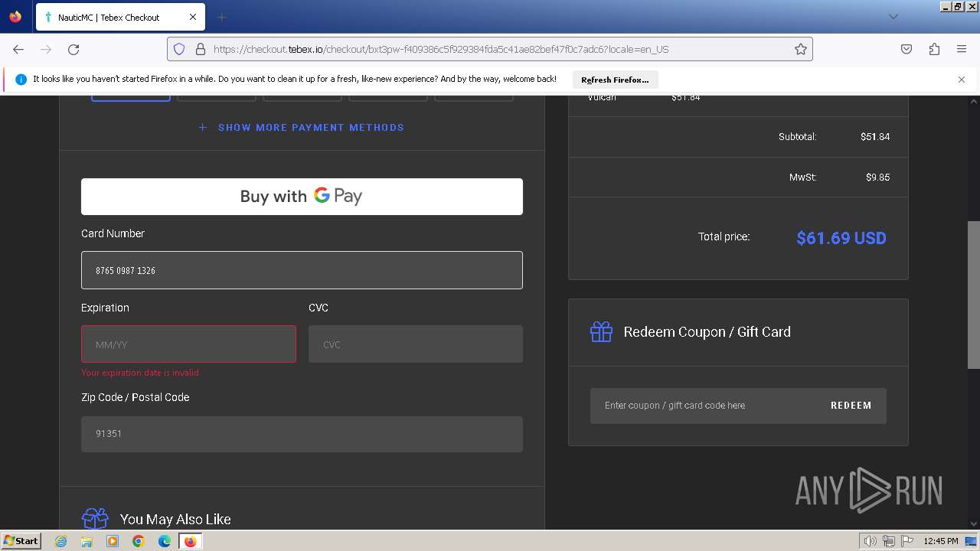
Task: Click the You May Also Like box icon
Action: (x=95, y=519)
